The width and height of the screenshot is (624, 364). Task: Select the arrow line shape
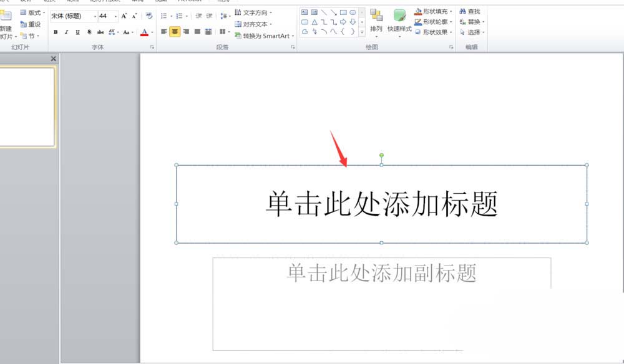click(333, 12)
